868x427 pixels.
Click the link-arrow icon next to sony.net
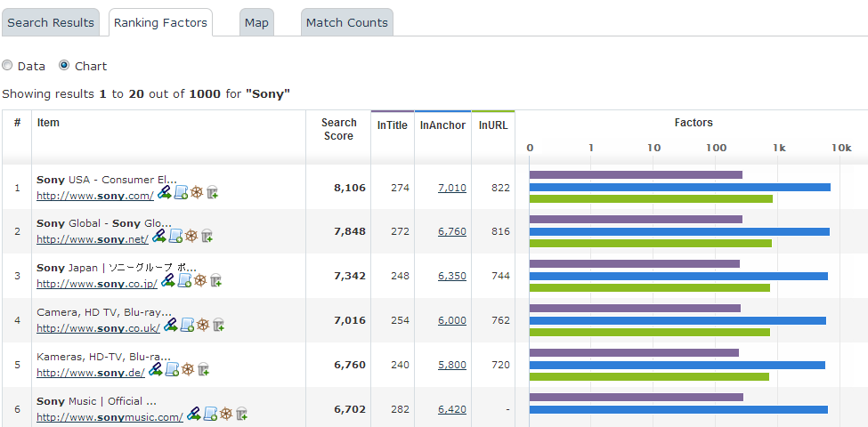coord(158,236)
